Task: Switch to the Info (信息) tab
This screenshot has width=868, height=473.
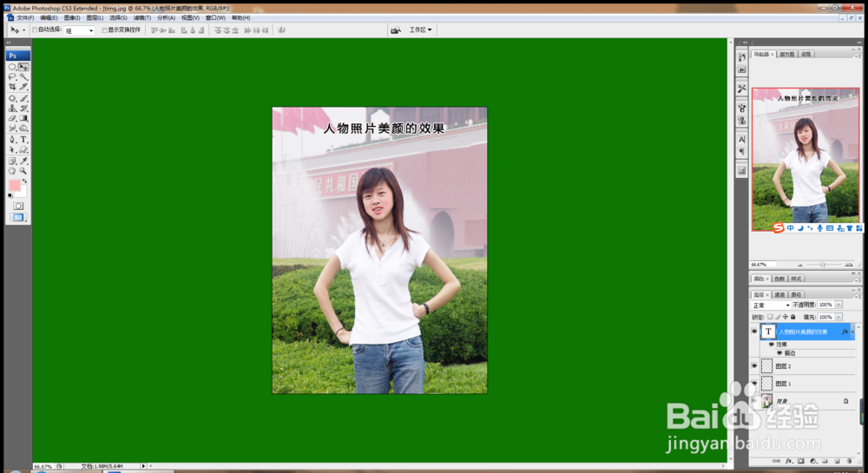Action: (806, 54)
